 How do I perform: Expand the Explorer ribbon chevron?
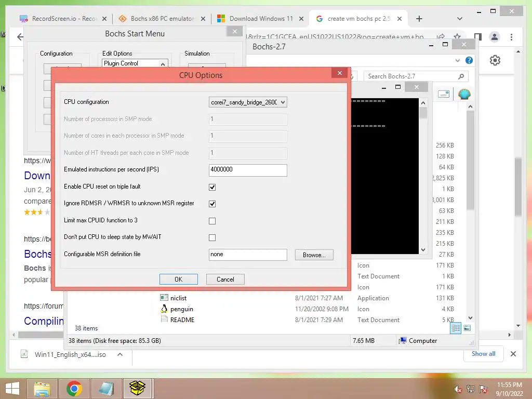457,60
